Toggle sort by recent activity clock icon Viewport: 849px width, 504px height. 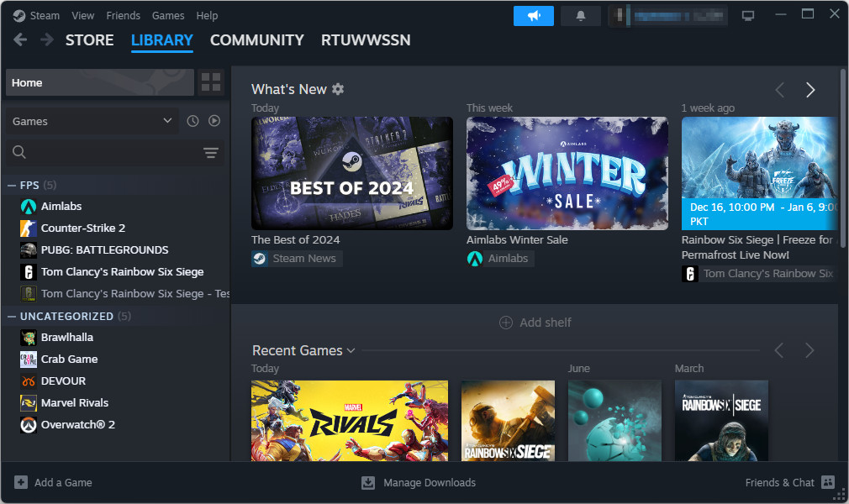pos(192,121)
